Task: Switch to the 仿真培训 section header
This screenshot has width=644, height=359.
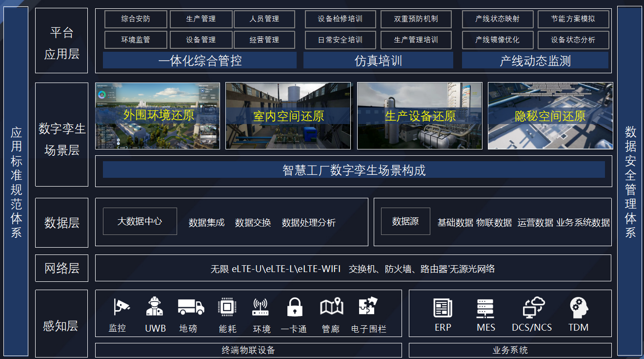Action: (378, 61)
